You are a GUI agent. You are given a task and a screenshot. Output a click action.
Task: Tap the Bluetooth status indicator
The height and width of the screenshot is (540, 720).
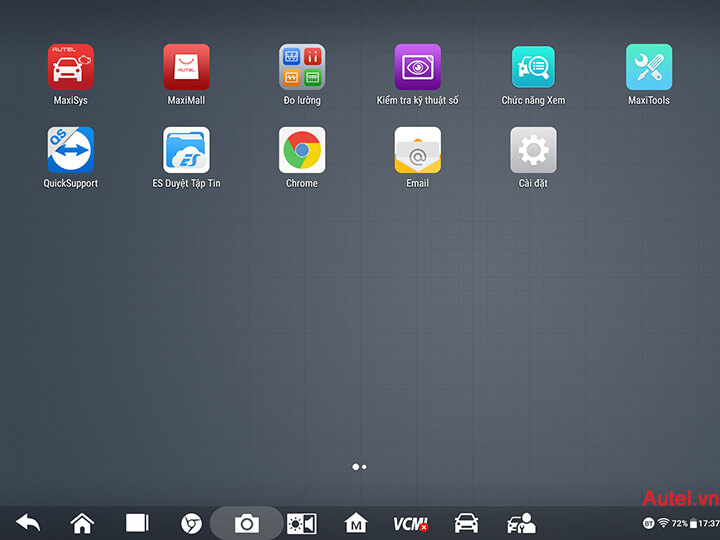coord(648,523)
